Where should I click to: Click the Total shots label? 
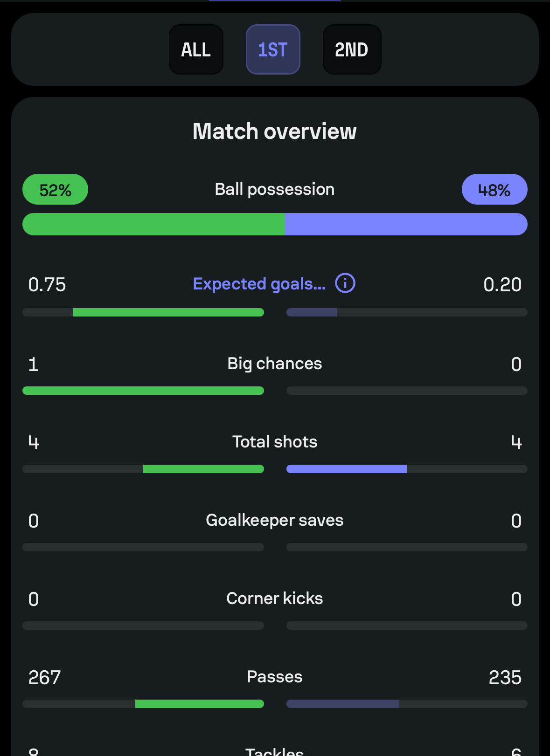point(275,441)
